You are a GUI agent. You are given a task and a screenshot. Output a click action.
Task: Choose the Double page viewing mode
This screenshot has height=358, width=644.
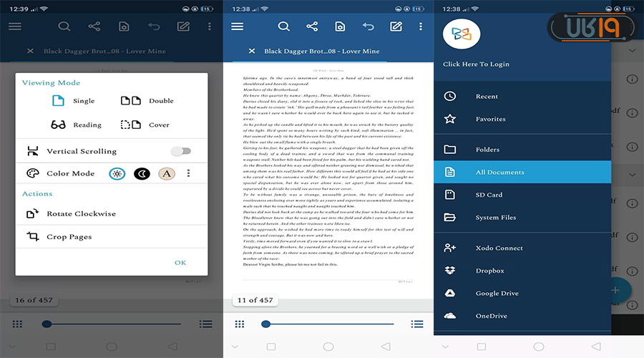(x=149, y=101)
